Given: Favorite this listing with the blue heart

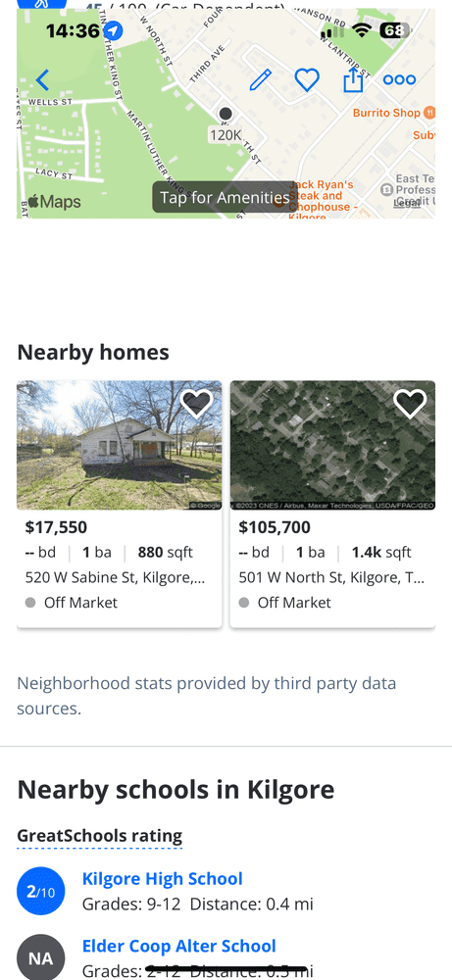Looking at the screenshot, I should [307, 80].
